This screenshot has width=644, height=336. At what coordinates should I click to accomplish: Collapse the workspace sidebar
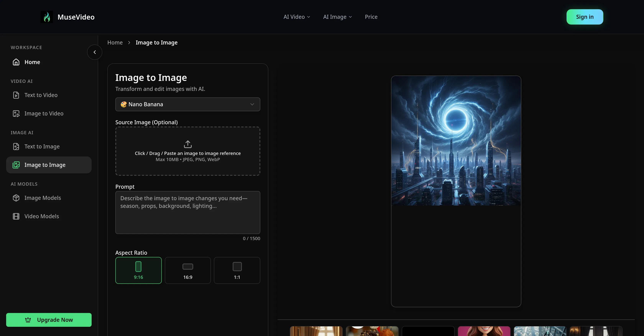pyautogui.click(x=94, y=52)
